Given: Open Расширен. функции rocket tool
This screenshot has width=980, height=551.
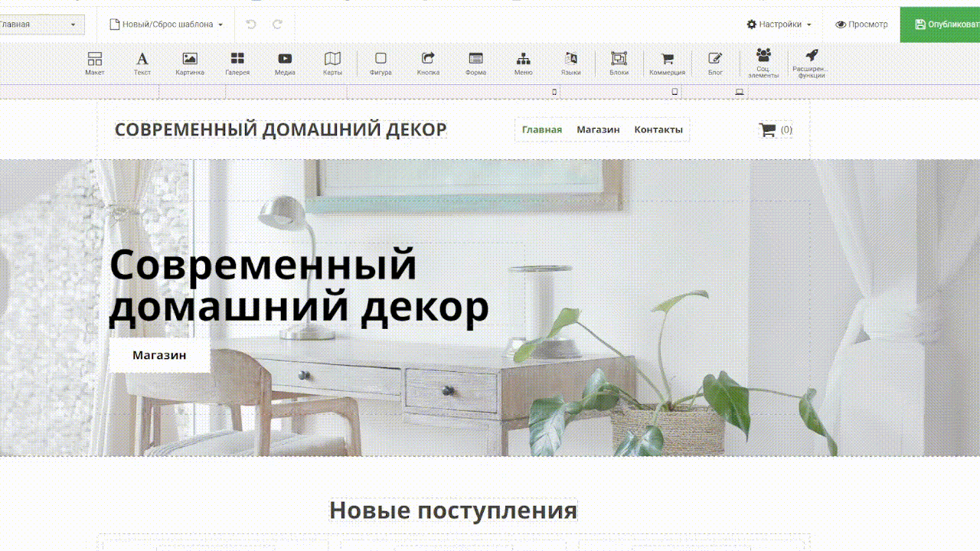Looking at the screenshot, I should click(811, 63).
